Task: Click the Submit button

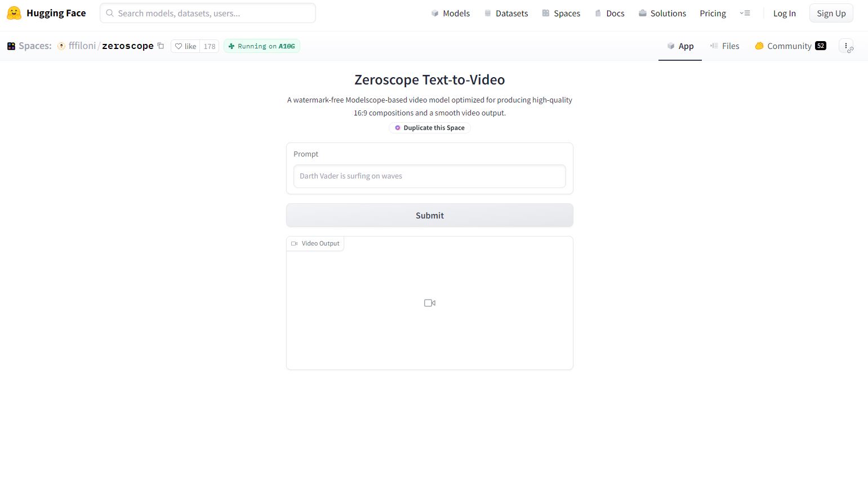Action: pos(430,215)
